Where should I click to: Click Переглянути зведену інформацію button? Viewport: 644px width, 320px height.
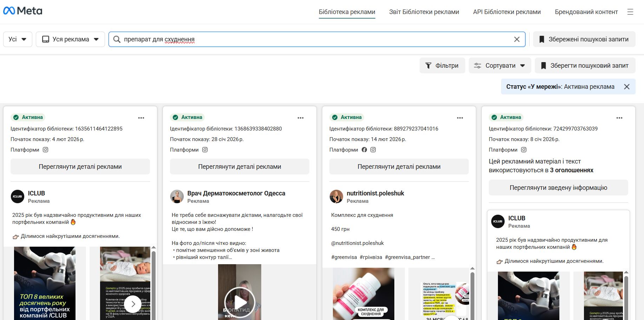pos(558,188)
